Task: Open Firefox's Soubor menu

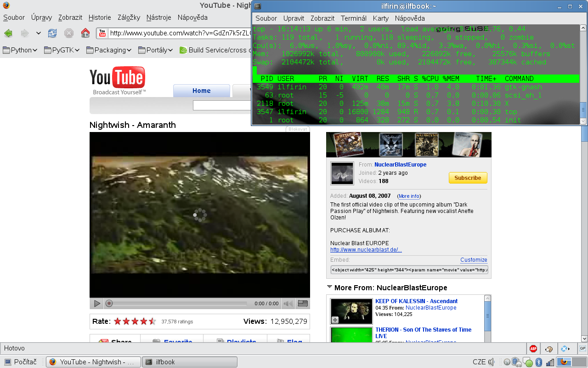Action: [14, 17]
